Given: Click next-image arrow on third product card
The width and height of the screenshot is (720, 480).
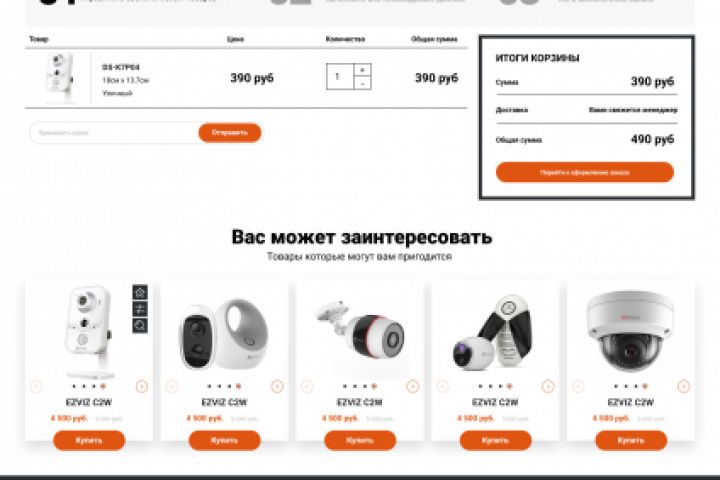Looking at the screenshot, I should [413, 386].
